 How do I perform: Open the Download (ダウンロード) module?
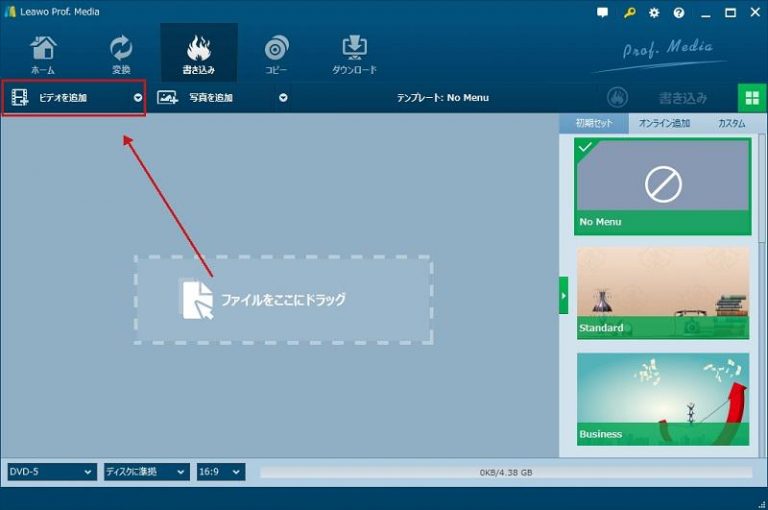pyautogui.click(x=354, y=54)
